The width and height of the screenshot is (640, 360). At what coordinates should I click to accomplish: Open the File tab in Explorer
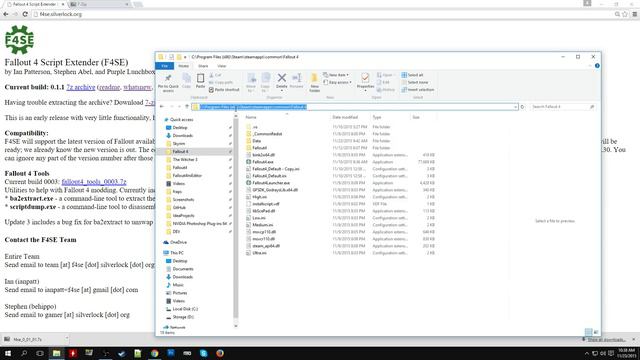[164, 66]
